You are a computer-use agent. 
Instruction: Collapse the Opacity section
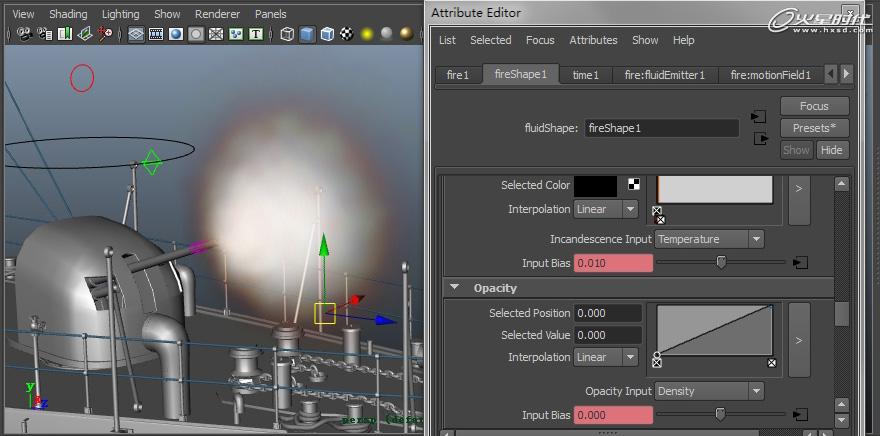454,287
